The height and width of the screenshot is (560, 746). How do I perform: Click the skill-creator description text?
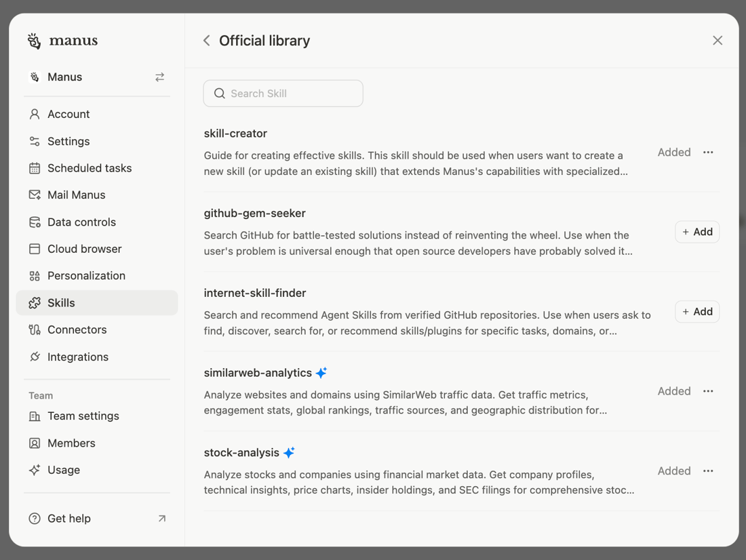[416, 163]
